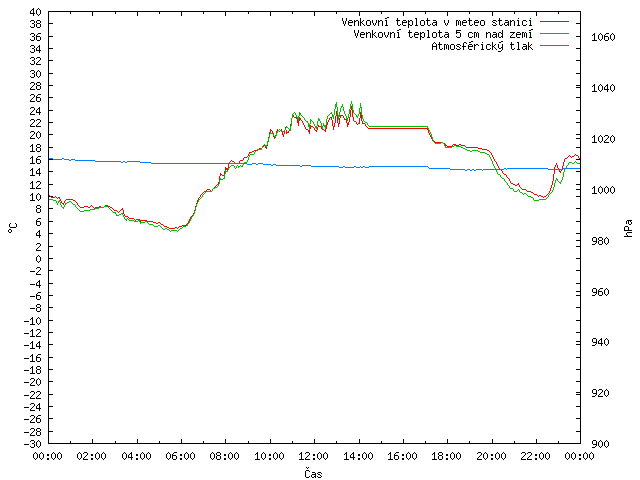The image size is (640, 480).
Task: Click red line sample in legend
Action: [554, 22]
